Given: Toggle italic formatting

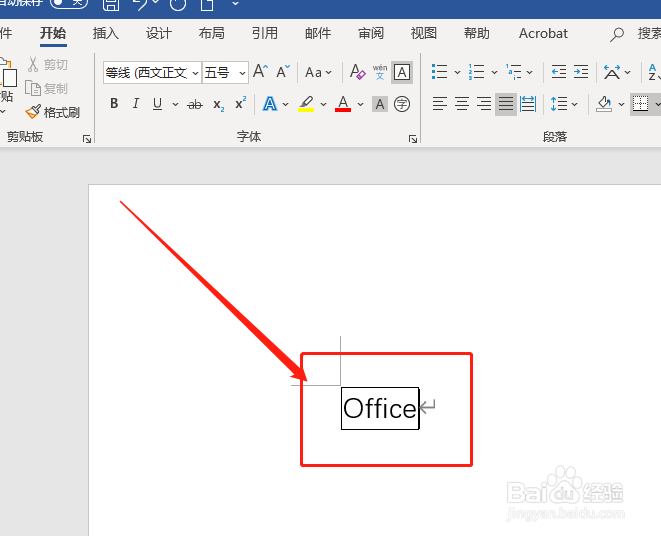Looking at the screenshot, I should [x=135, y=104].
